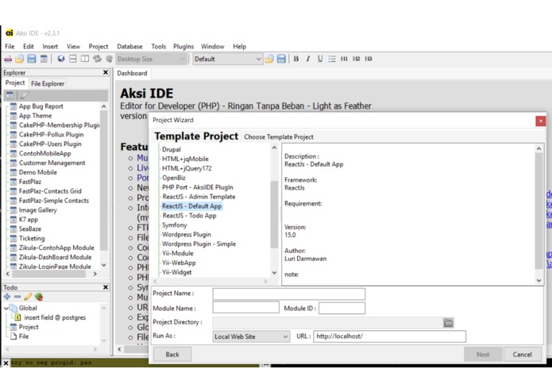Click the strawberry icon in Todo toolbar

pyautogui.click(x=39, y=297)
